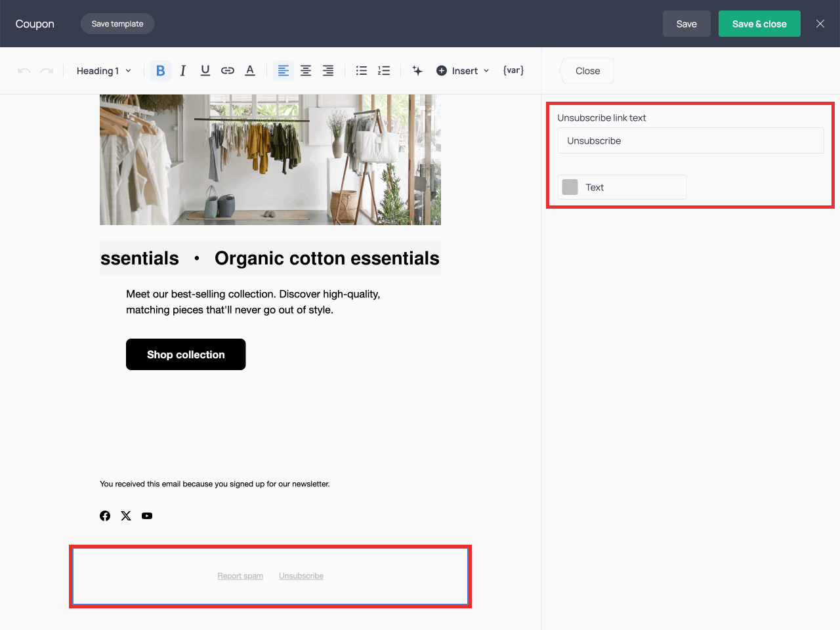Screen dimensions: 840x630
Task: Insert a numbered list
Action: coord(384,71)
